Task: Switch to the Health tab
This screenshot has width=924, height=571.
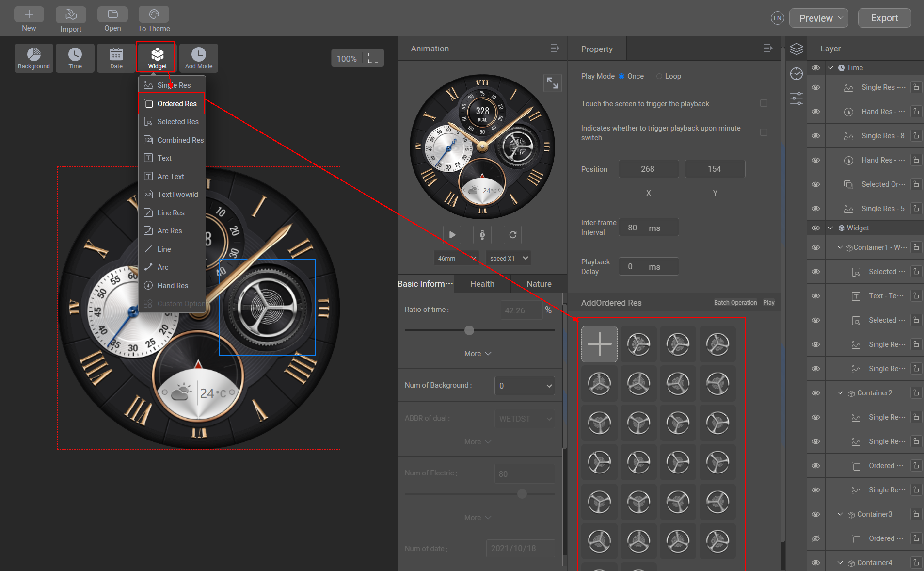Action: coord(482,284)
